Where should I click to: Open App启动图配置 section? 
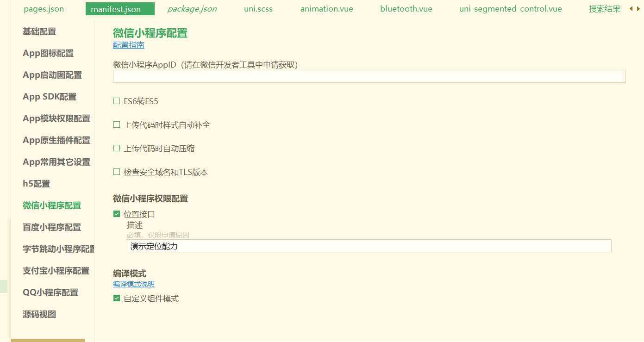click(x=52, y=75)
